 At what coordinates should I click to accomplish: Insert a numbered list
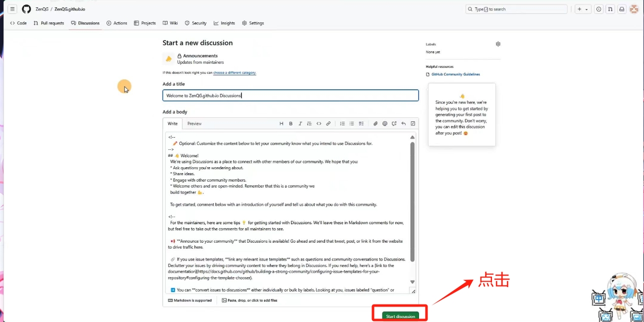[342, 124]
